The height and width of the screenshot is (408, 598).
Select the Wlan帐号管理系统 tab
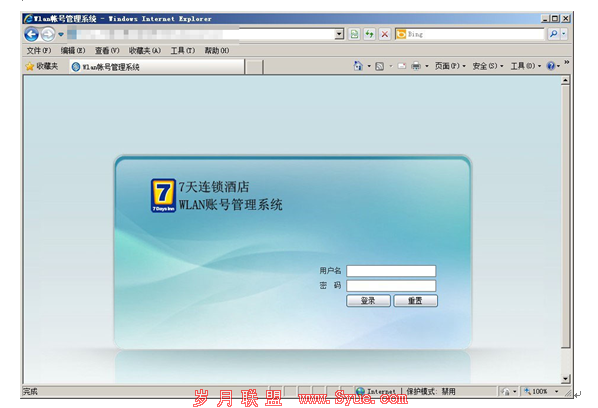point(157,67)
